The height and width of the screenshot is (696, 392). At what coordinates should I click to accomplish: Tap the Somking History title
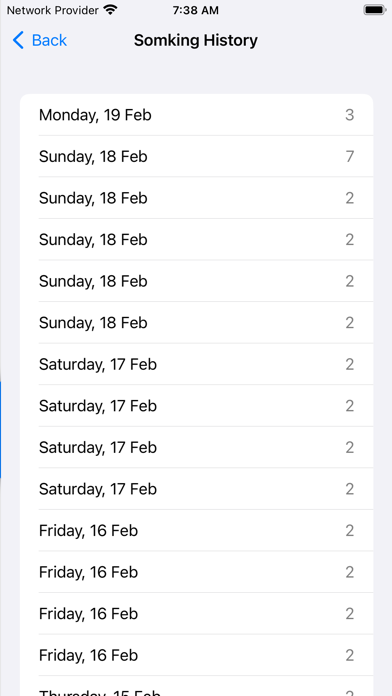(x=196, y=40)
